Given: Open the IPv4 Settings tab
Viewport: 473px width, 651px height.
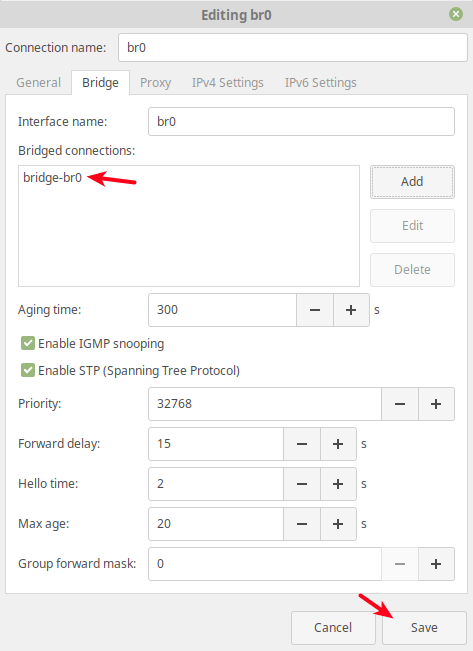Looking at the screenshot, I should click(x=228, y=83).
